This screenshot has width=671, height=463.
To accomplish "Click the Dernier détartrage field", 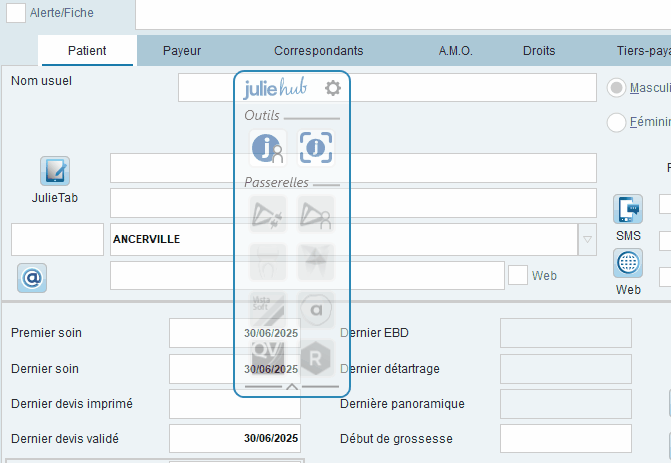I will point(566,369).
